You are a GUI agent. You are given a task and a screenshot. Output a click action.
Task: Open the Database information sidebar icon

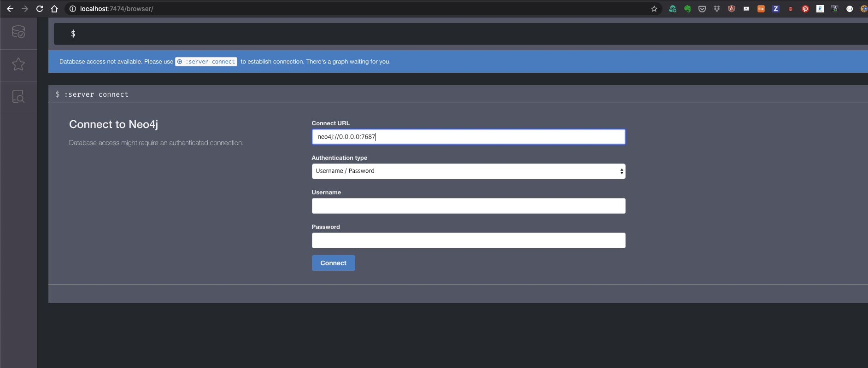tap(18, 32)
